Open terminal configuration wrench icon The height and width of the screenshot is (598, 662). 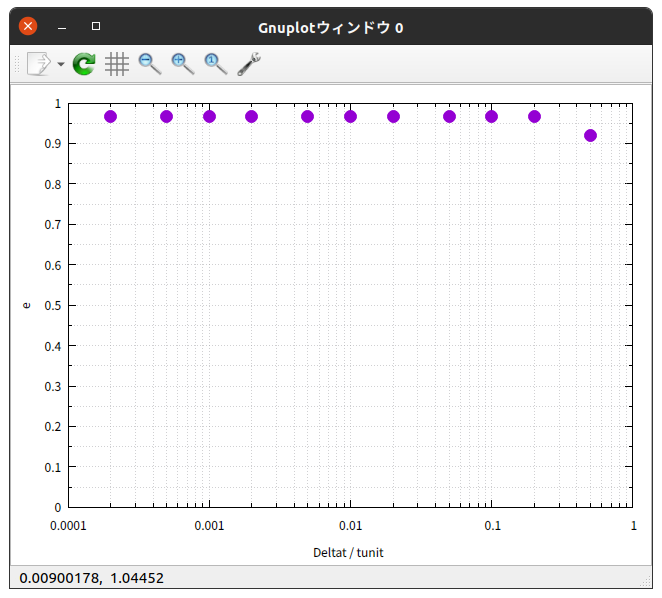[x=249, y=64]
